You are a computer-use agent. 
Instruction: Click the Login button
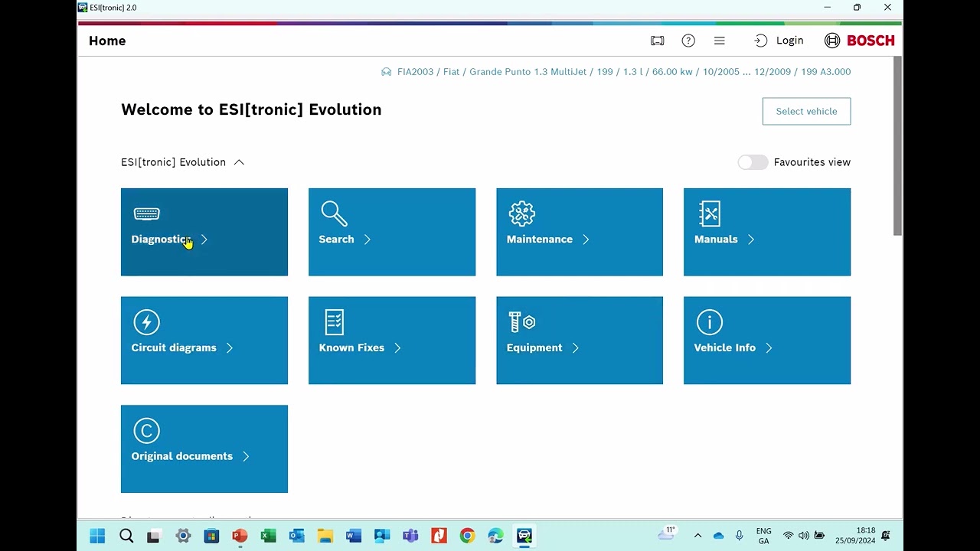pyautogui.click(x=779, y=41)
